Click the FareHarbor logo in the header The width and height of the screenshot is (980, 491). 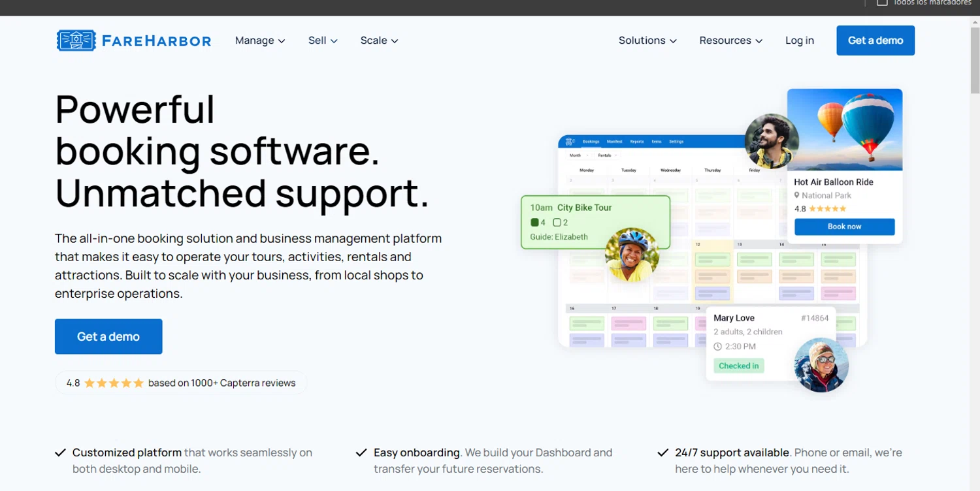(134, 40)
